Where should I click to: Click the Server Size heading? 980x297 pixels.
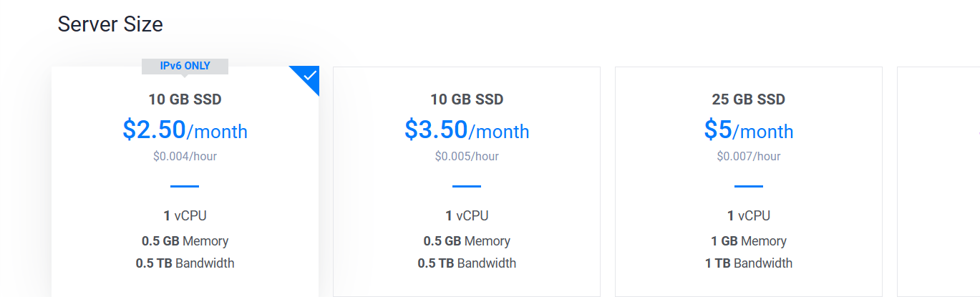coord(110,24)
